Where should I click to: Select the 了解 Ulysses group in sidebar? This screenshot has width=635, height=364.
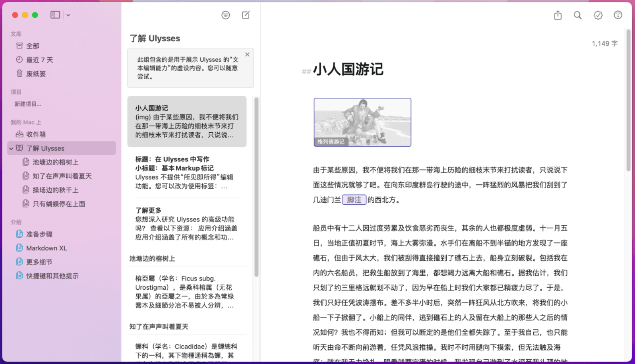point(62,148)
